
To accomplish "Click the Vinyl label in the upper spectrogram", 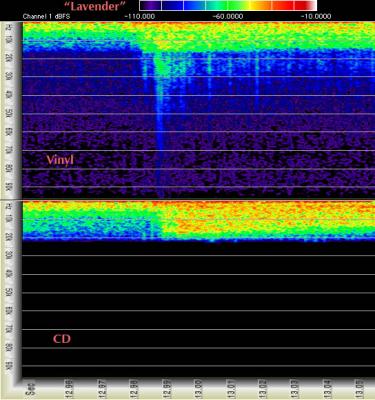I will coord(60,160).
